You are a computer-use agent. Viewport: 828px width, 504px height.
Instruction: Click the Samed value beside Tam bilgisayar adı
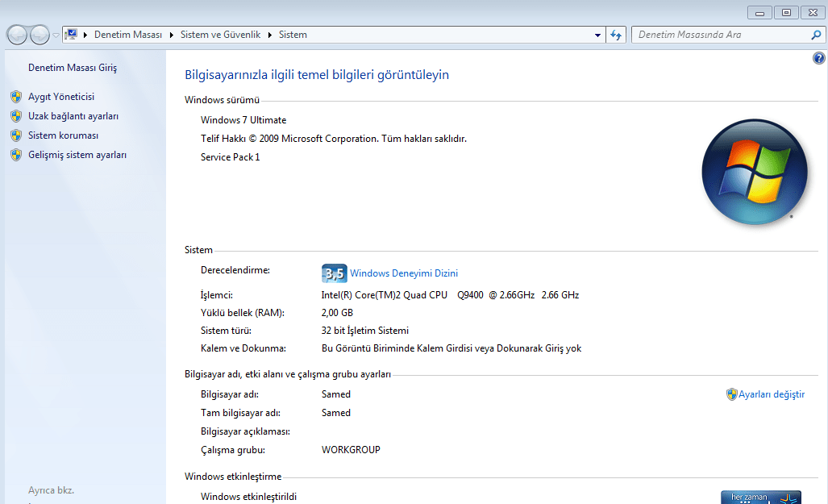coord(336,413)
